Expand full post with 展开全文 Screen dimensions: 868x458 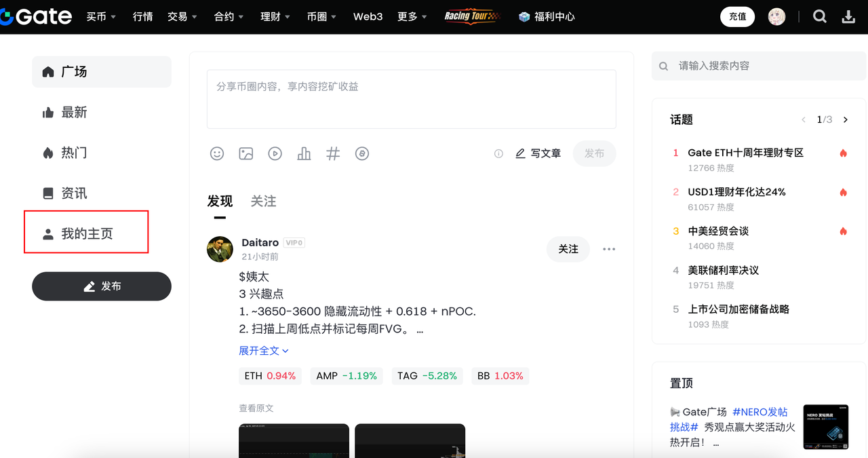click(x=263, y=351)
